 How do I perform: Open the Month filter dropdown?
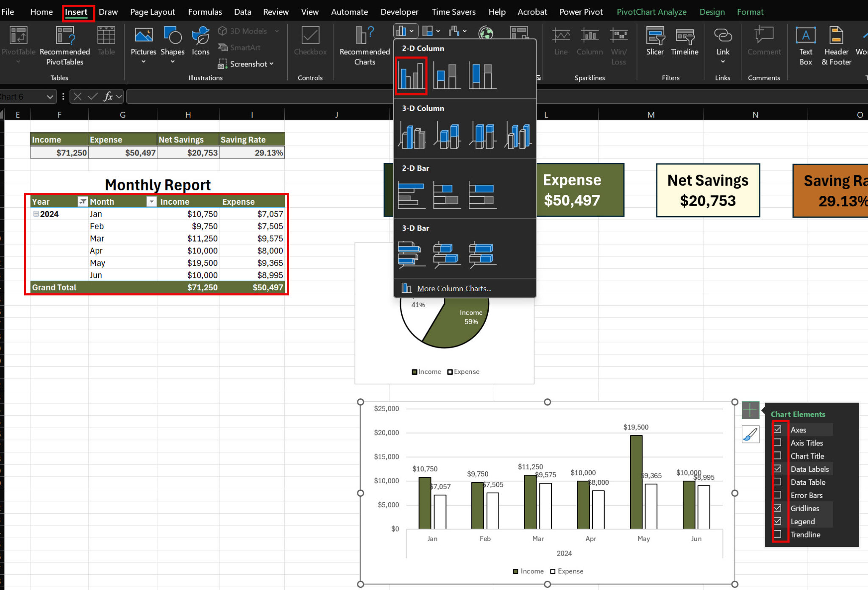(151, 201)
